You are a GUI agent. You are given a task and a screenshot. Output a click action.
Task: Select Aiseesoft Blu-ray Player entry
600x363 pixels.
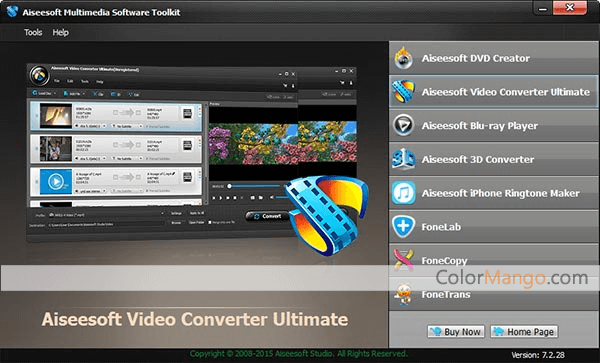click(494, 125)
